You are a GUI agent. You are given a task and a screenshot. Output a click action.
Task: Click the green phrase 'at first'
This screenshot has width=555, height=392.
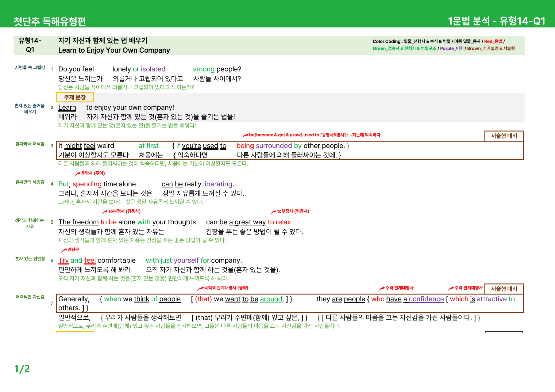[x=148, y=146]
